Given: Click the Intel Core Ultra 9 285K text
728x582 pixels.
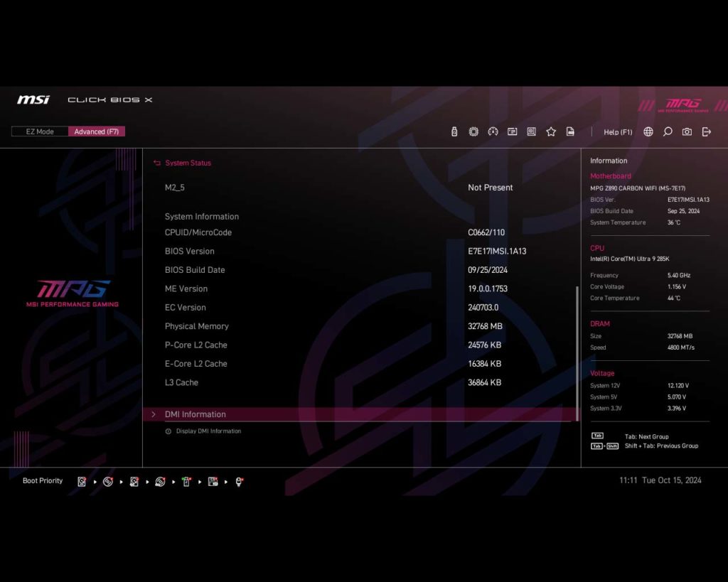Looking at the screenshot, I should (x=630, y=259).
